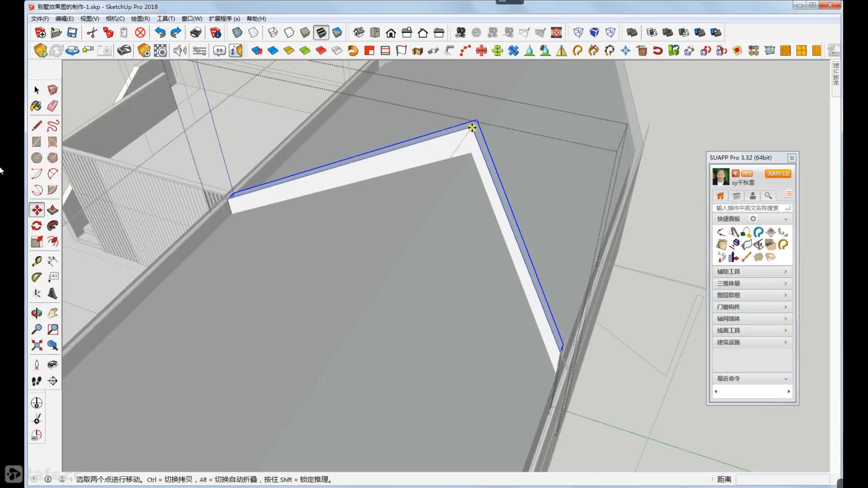Viewport: 868px width, 488px height.
Task: Toggle the Shaded with Textures style icon
Action: tap(321, 33)
